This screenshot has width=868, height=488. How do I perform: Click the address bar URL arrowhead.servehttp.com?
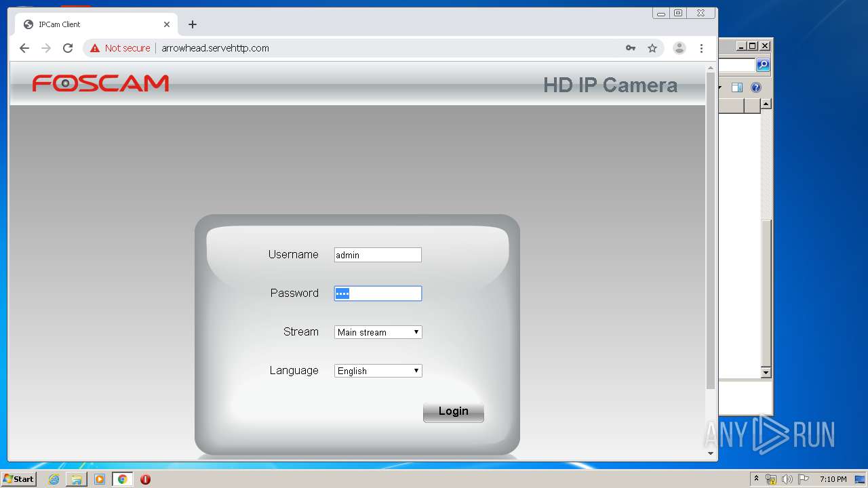pyautogui.click(x=215, y=48)
